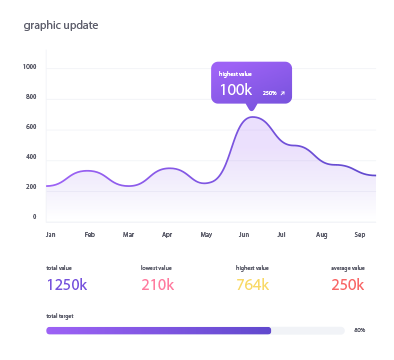
Task: Select the Aug axis label
Action: [x=322, y=235]
